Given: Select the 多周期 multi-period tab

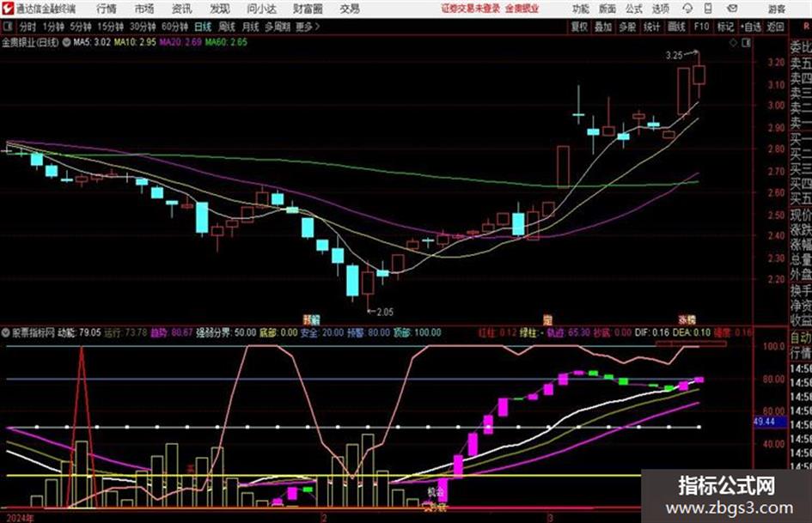Looking at the screenshot, I should (x=278, y=27).
